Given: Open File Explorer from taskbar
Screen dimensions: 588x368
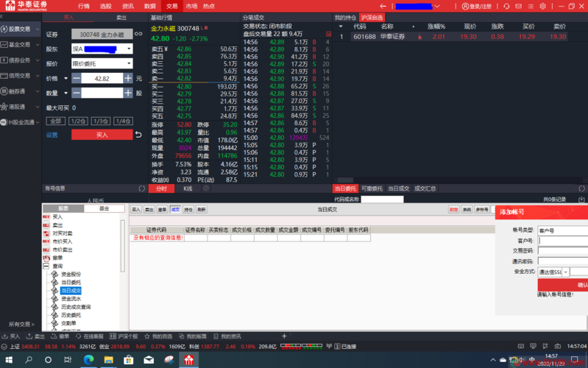Looking at the screenshot, I should click(x=109, y=360).
